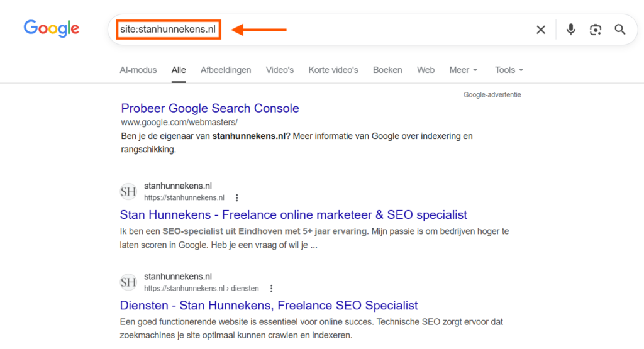
Task: Expand the Tools dropdown
Action: 509,70
